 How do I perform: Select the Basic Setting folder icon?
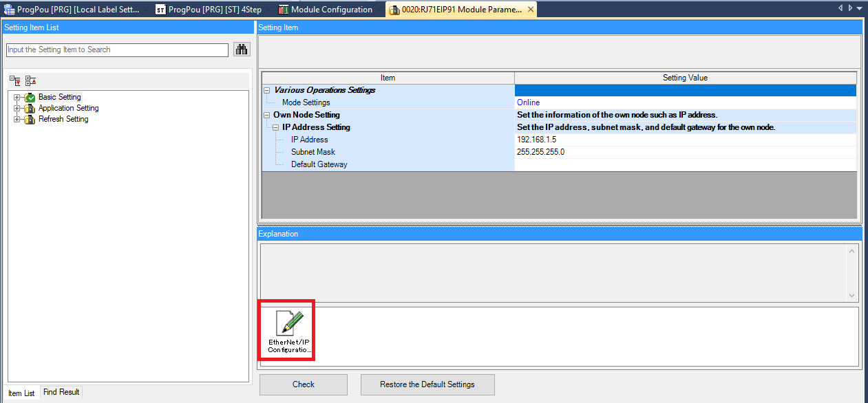[x=30, y=98]
